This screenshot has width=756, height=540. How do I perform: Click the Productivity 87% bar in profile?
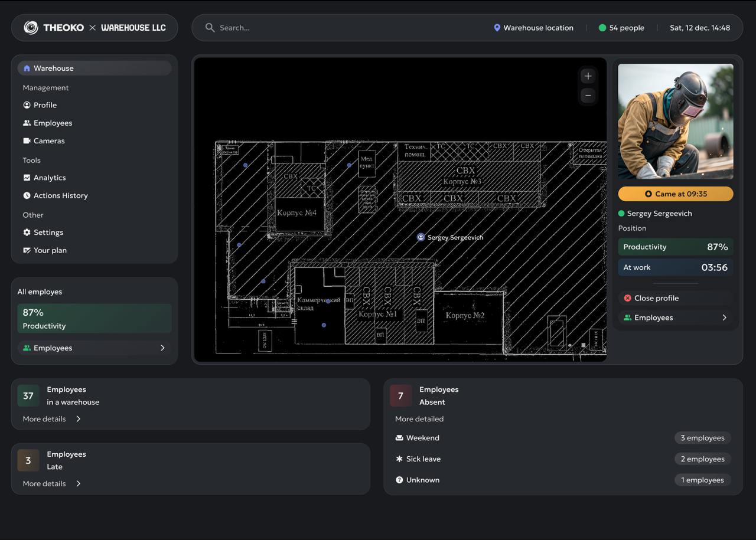(676, 247)
